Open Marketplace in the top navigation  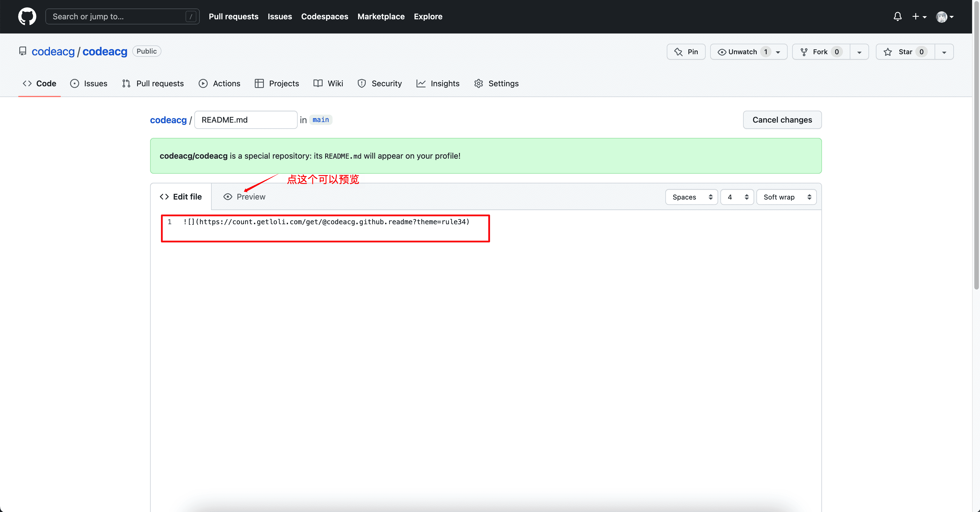[x=381, y=16]
